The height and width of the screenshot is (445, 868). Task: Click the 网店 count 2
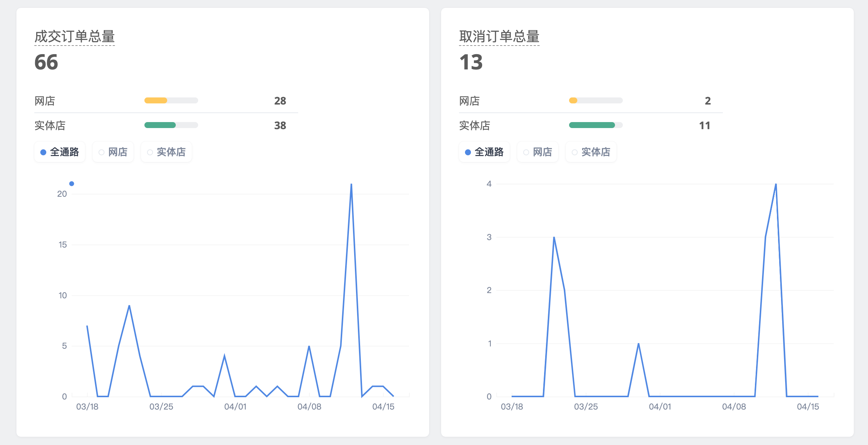tap(708, 101)
